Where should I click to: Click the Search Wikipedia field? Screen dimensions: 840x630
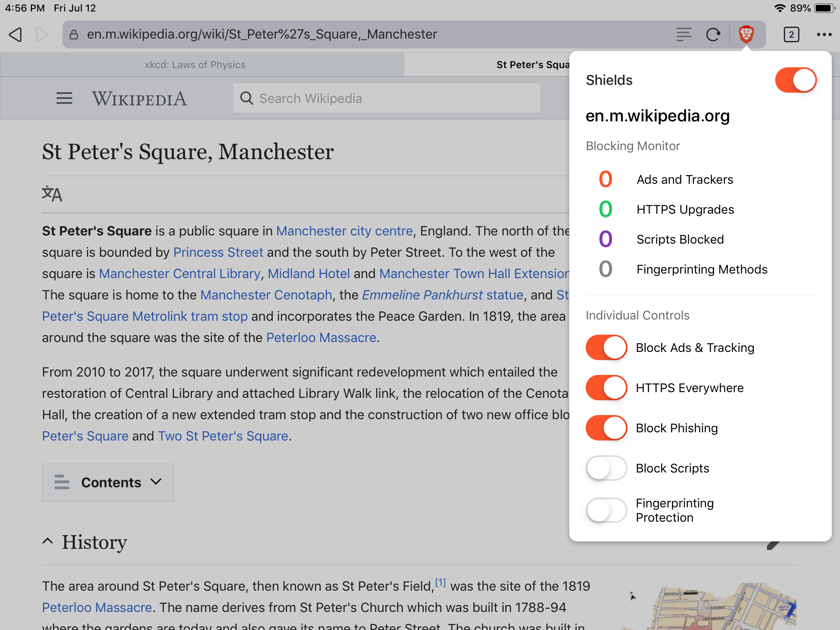(x=386, y=98)
